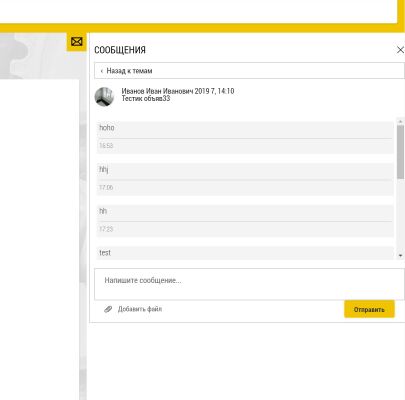Screen dimensions: 405x400
Task: Close the Сообщения panel
Action: pos(400,50)
